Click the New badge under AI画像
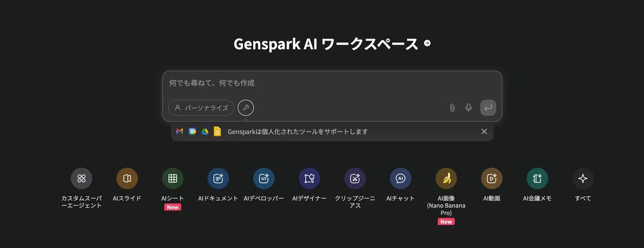This screenshot has height=248, width=644. [x=447, y=221]
